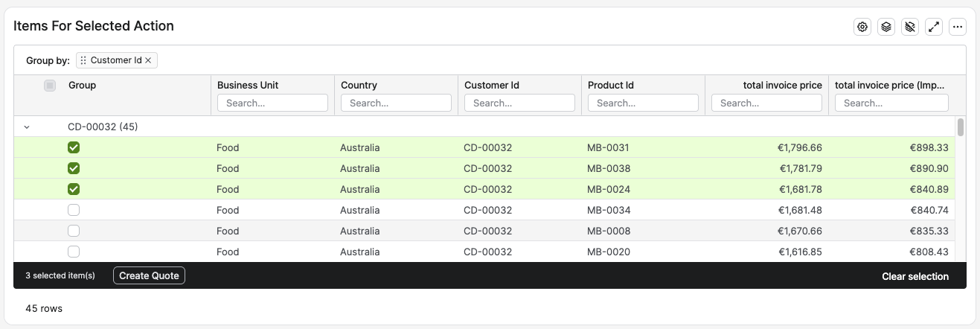Viewport: 980px width, 329px height.
Task: Click the MB-0008 product cell
Action: (x=609, y=231)
